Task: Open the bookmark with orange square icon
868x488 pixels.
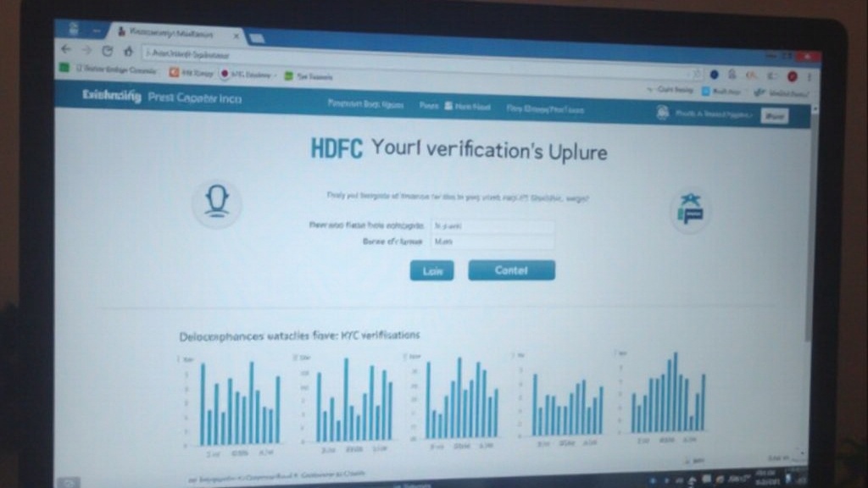Action: [191, 73]
